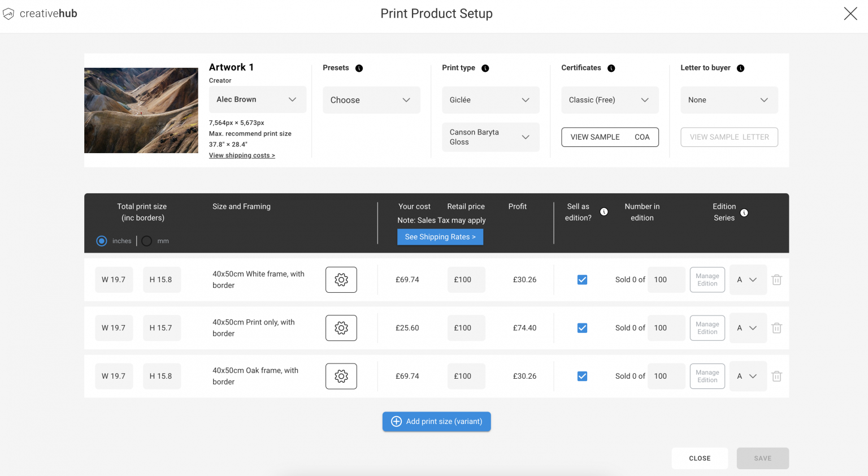Disable edition selling for Oak frame row
Image resolution: width=868 pixels, height=476 pixels.
coord(582,376)
